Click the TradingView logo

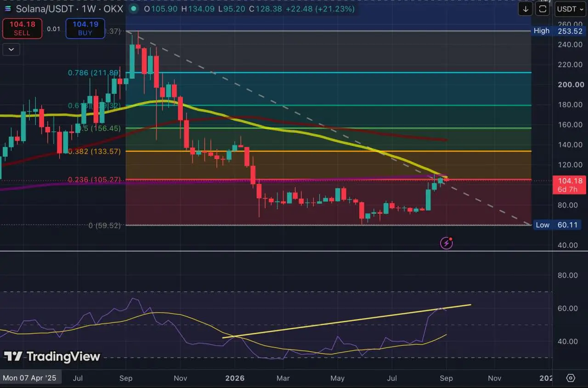pos(52,356)
